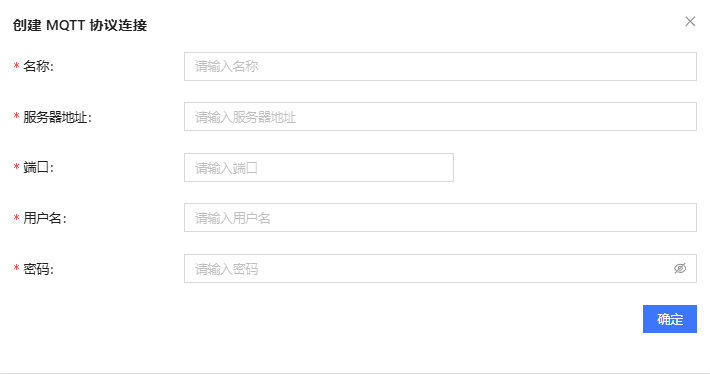Select the 请输入服务器地址 input field

tap(440, 117)
